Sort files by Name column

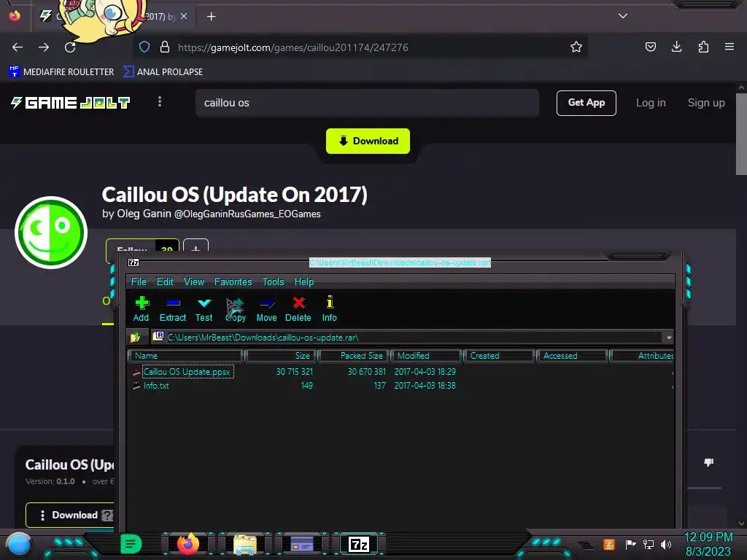pyautogui.click(x=185, y=356)
